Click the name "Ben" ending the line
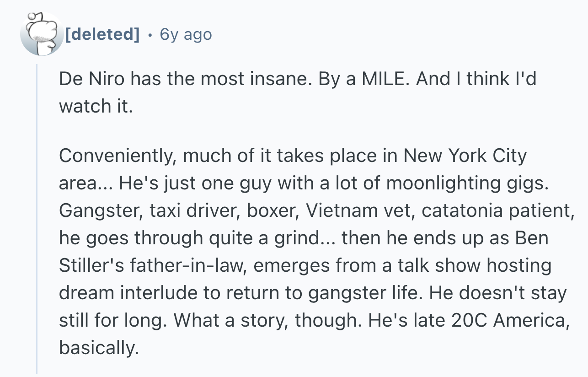Screen dimensions: 588x377 click(x=532, y=239)
